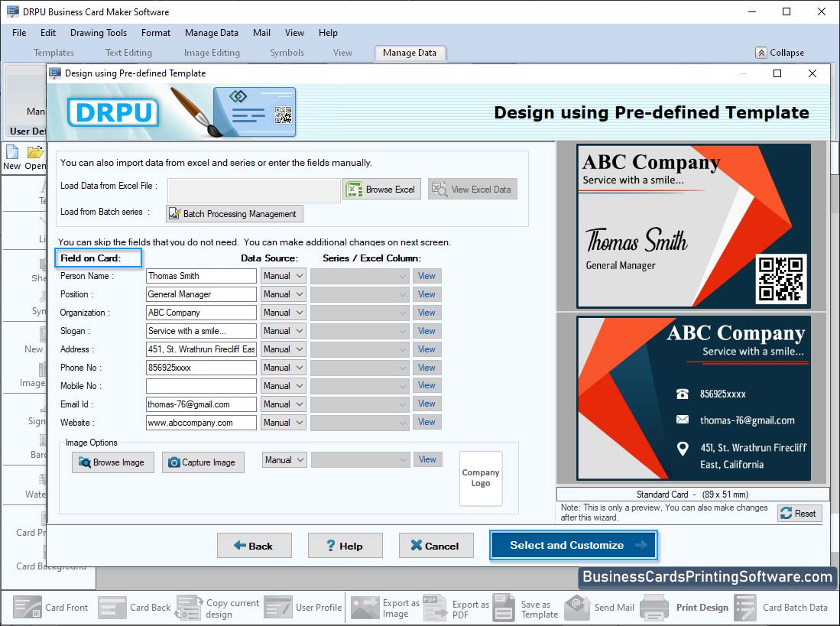The height and width of the screenshot is (626, 840).
Task: Open Image Options data source dropdown
Action: pos(284,460)
